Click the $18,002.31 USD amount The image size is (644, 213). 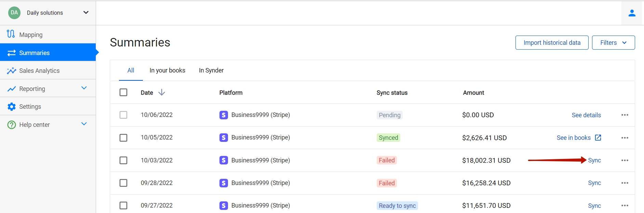click(x=486, y=160)
